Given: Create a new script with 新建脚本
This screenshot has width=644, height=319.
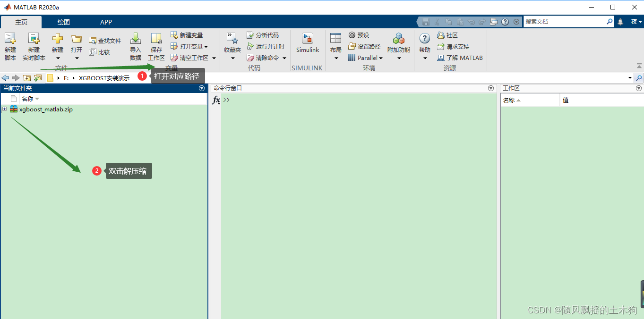Looking at the screenshot, I should (10, 47).
